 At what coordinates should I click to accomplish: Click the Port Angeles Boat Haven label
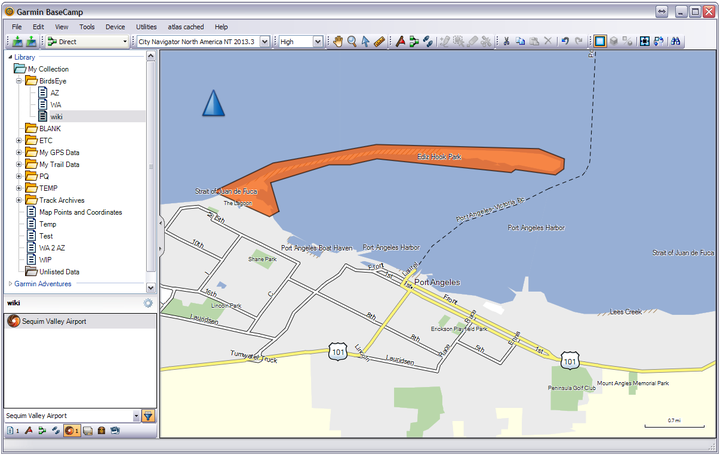316,248
